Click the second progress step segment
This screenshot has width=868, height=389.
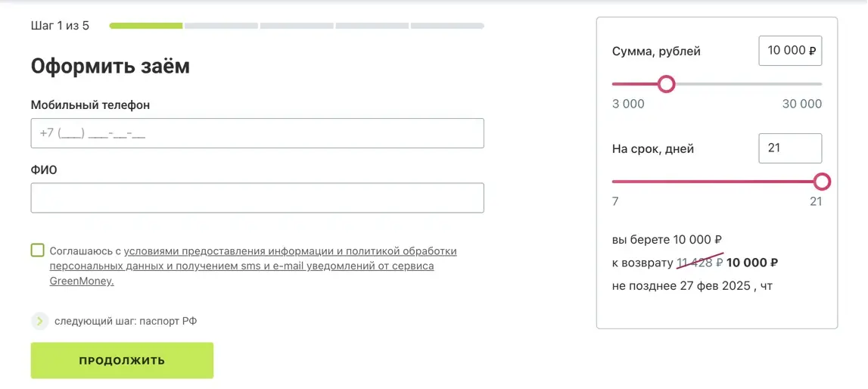[x=221, y=26]
